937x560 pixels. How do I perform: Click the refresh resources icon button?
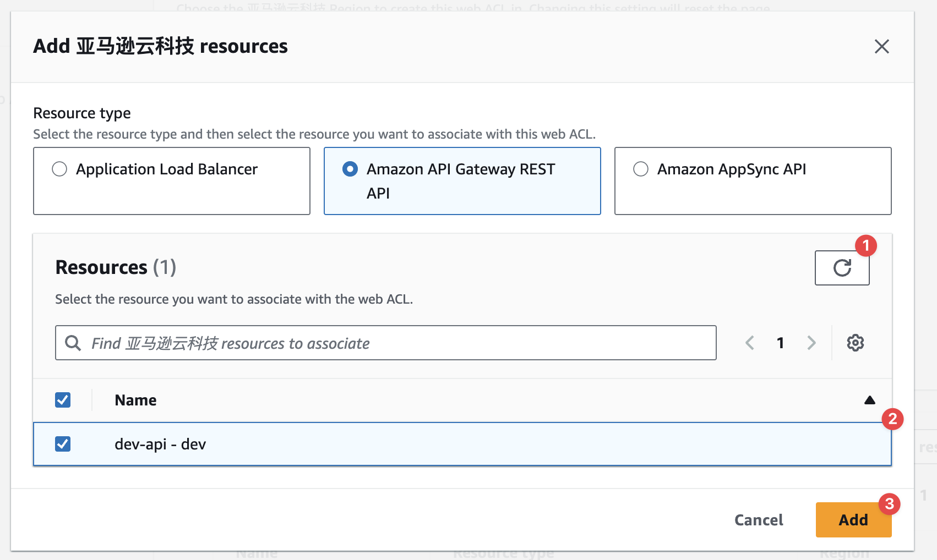tap(842, 268)
